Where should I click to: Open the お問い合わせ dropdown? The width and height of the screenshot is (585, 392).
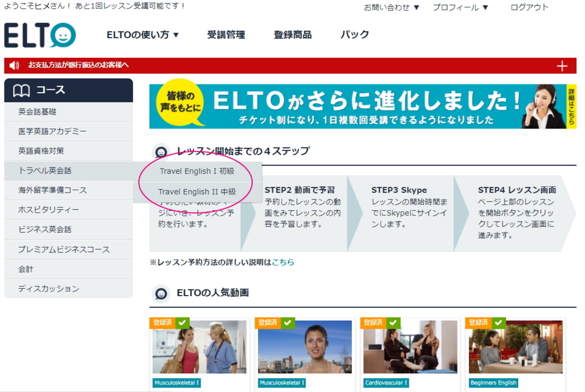pos(391,7)
